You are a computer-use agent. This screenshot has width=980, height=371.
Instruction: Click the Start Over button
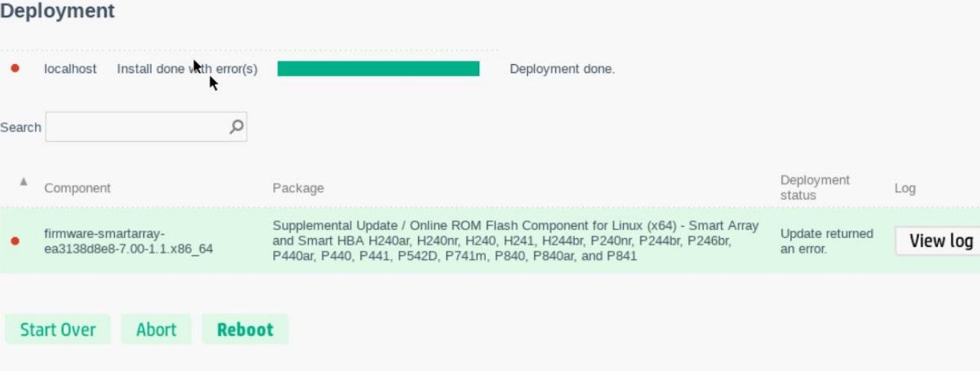point(58,329)
